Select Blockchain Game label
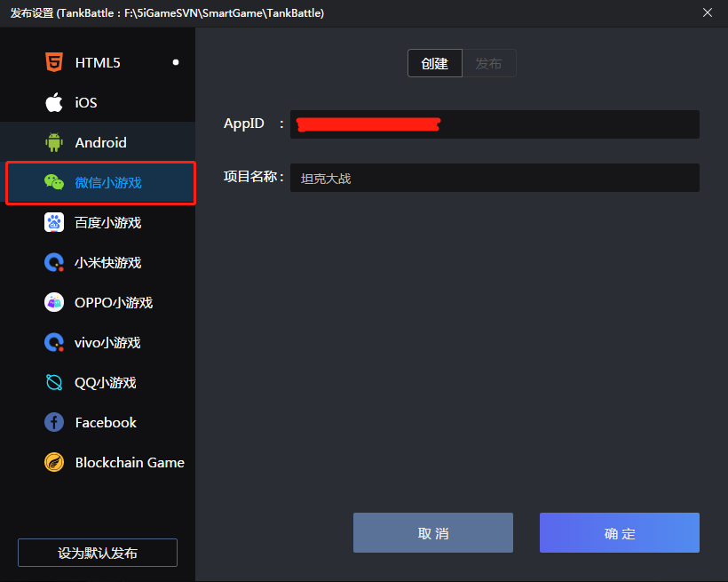Screen dimensions: 728x582 (130, 463)
